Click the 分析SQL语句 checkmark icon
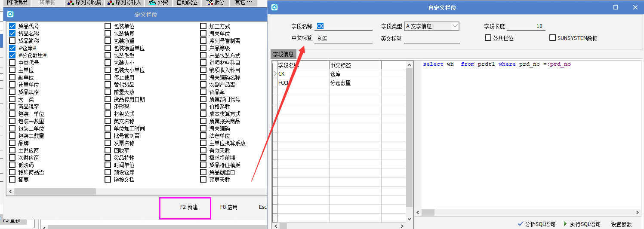Viewport: 644px width, 229px height. [x=521, y=224]
